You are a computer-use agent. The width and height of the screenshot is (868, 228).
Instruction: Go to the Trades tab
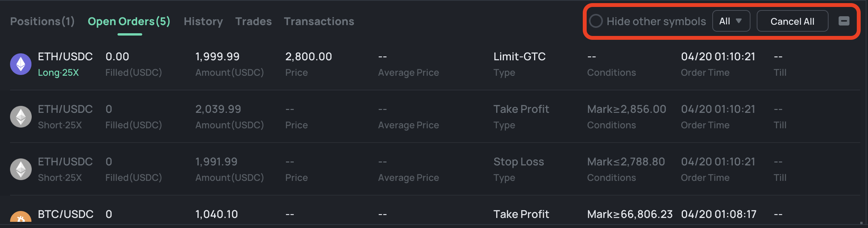pyautogui.click(x=254, y=21)
